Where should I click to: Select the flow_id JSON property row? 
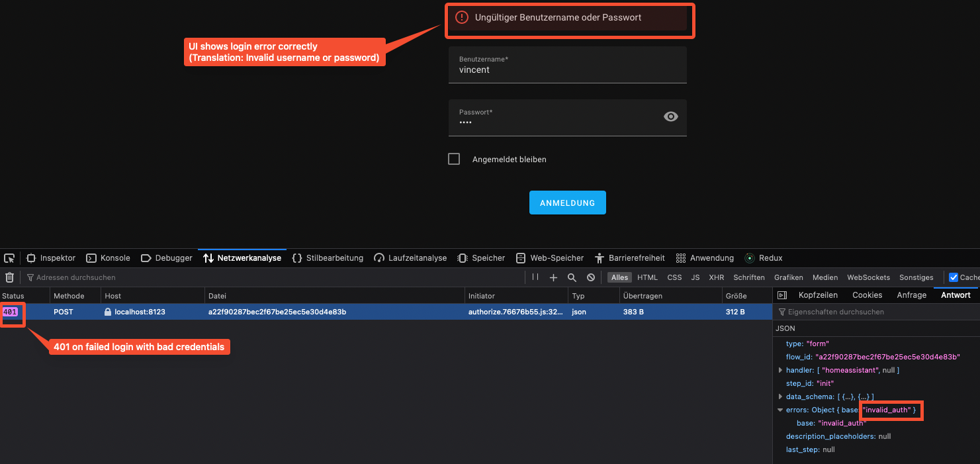(877, 357)
